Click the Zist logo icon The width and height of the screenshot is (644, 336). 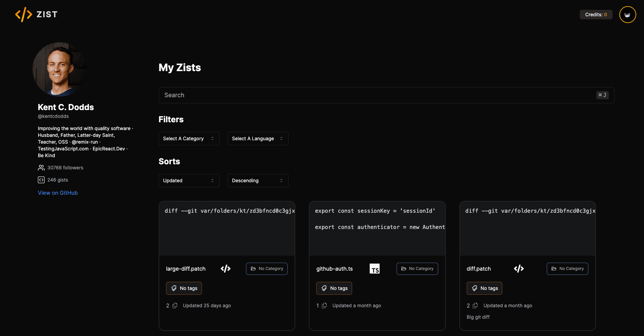(x=24, y=15)
